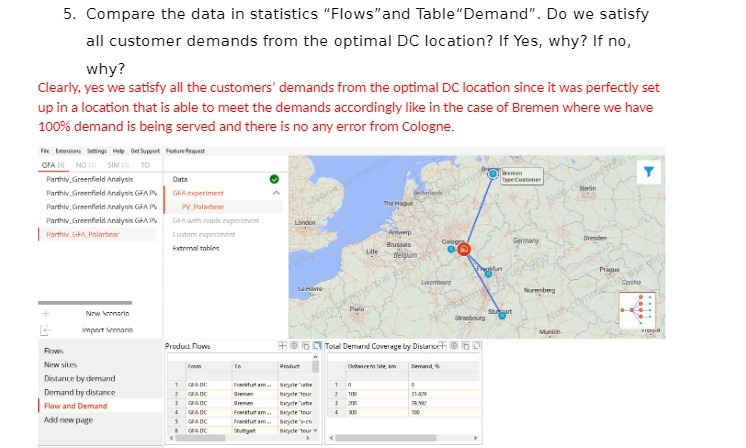This screenshot has width=746, height=448.
Task: Open the supply chain structure thumbnail on map
Action: click(637, 310)
